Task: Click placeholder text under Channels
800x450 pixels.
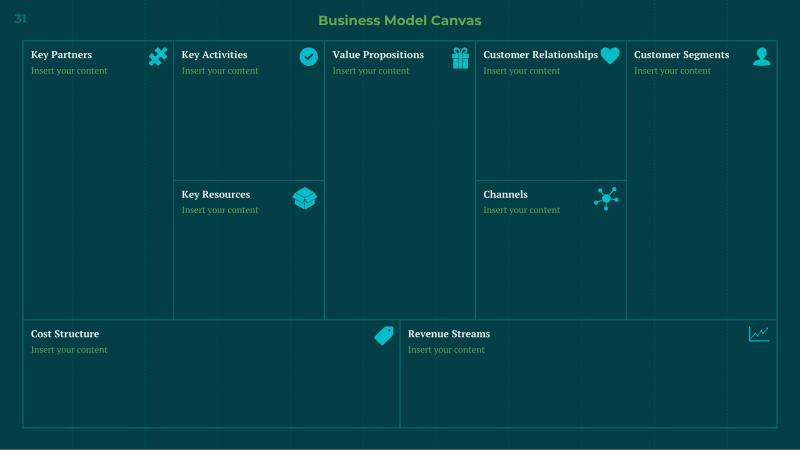Action: [521, 210]
